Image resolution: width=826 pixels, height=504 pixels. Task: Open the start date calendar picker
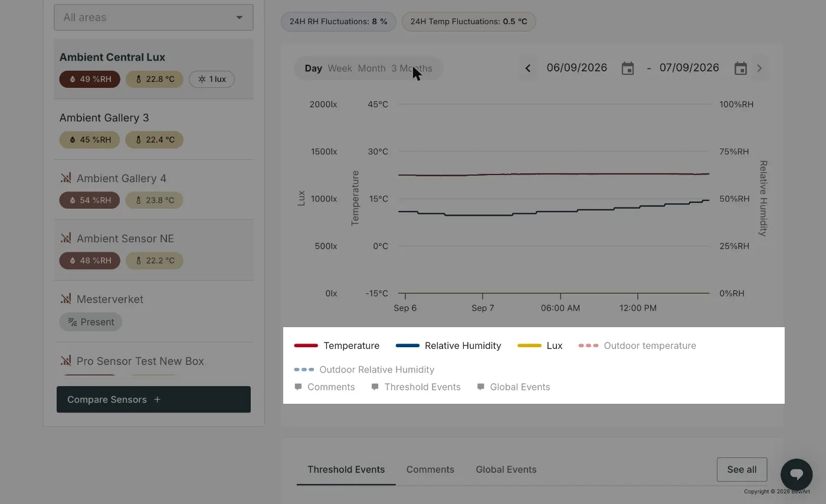(628, 68)
